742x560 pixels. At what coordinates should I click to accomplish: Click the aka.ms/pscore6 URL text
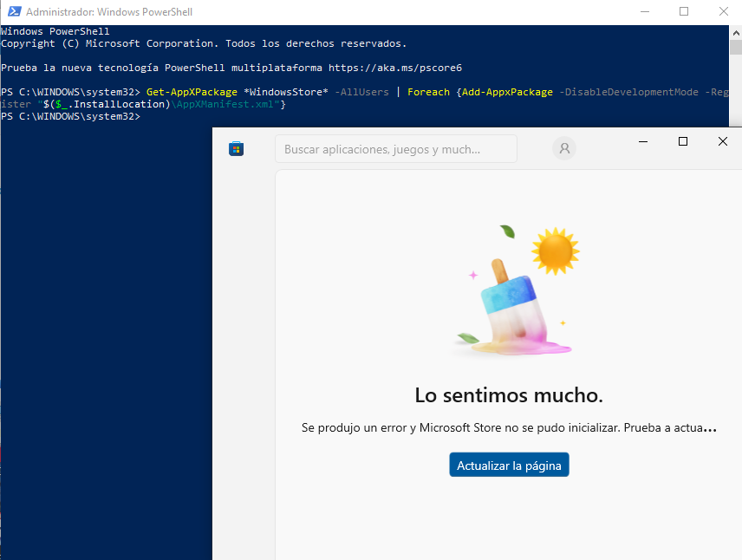(x=395, y=68)
